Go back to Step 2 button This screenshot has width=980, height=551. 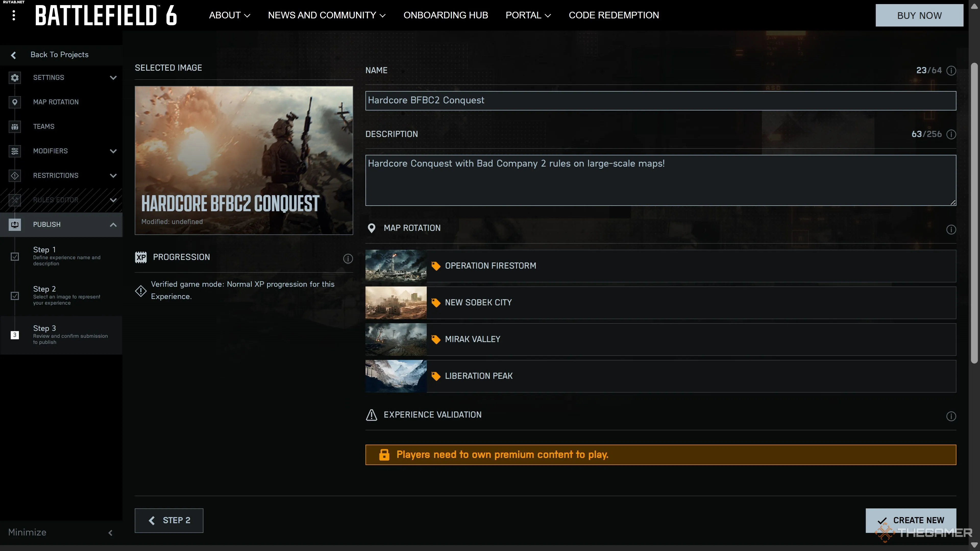pyautogui.click(x=169, y=520)
